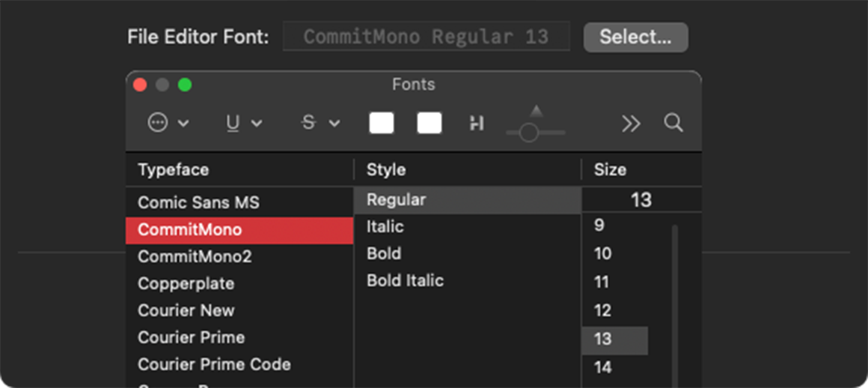Image resolution: width=868 pixels, height=388 pixels.
Task: Choose the Bold Italic style
Action: (x=468, y=280)
